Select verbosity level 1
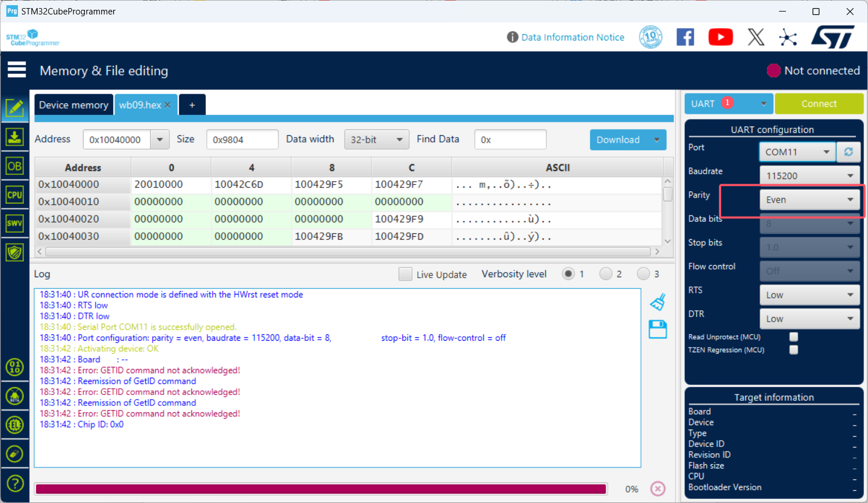The image size is (868, 503). [x=569, y=274]
